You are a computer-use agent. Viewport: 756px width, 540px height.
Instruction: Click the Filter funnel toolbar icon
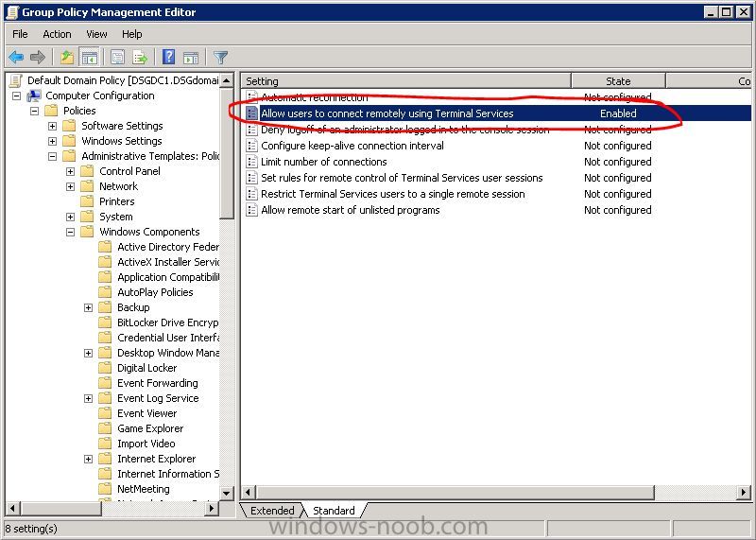point(220,58)
